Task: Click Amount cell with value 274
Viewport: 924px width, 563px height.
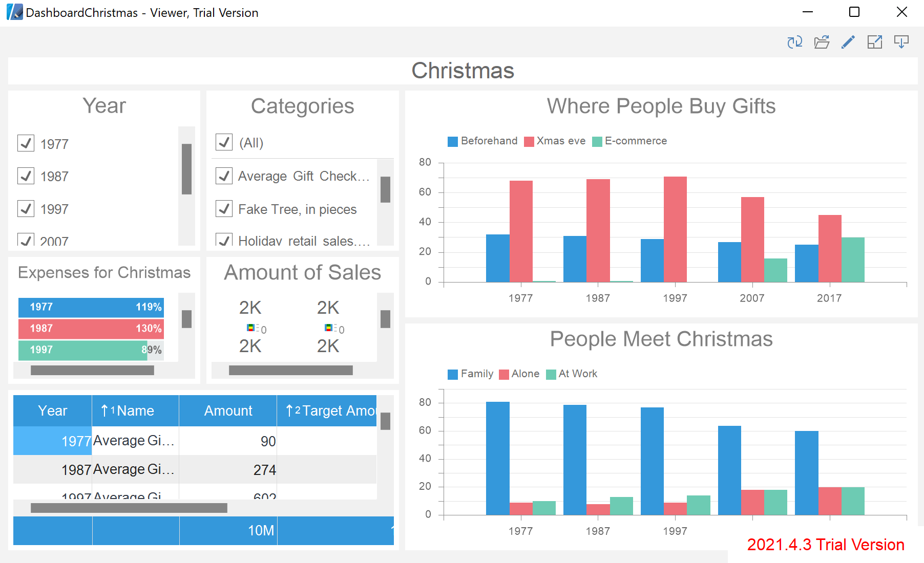Action: pyautogui.click(x=228, y=469)
